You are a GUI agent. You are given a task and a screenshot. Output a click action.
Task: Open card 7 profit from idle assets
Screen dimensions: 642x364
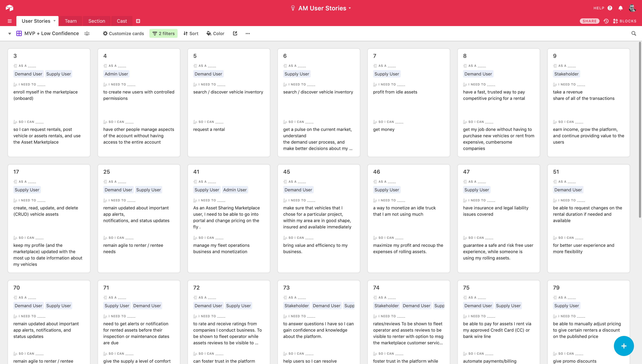coord(409,103)
